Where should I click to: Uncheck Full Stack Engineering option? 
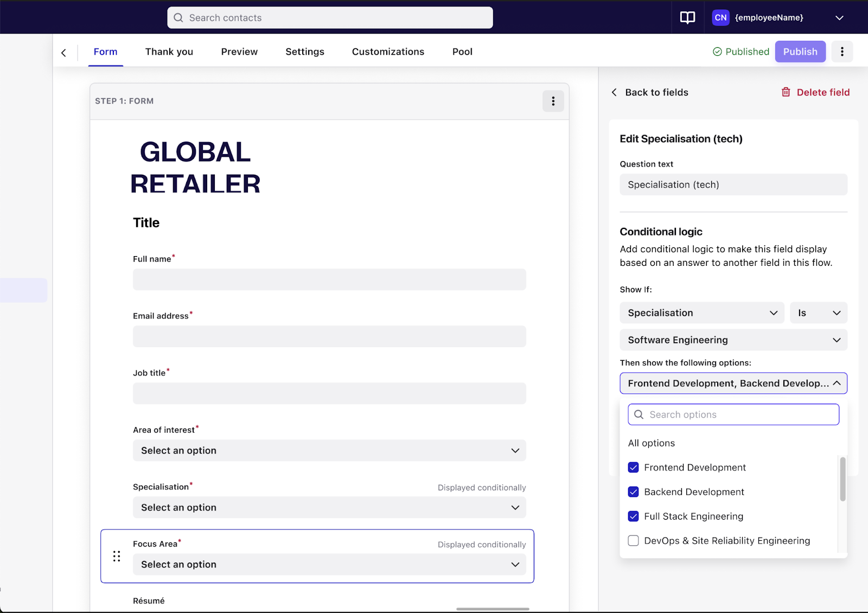point(633,516)
